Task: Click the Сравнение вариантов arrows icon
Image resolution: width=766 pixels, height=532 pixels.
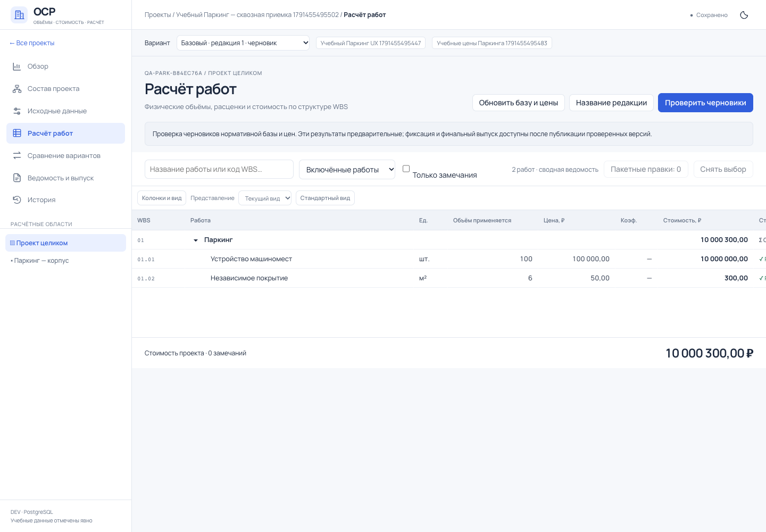Action: click(17, 156)
